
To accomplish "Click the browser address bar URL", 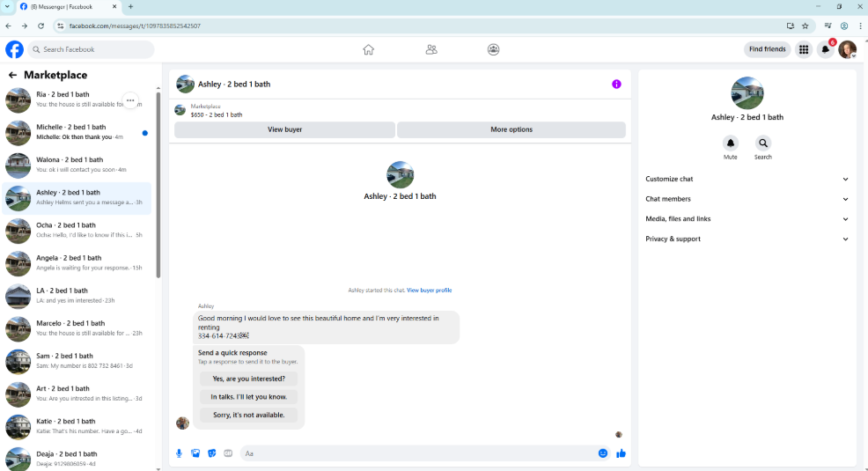I will pos(135,26).
